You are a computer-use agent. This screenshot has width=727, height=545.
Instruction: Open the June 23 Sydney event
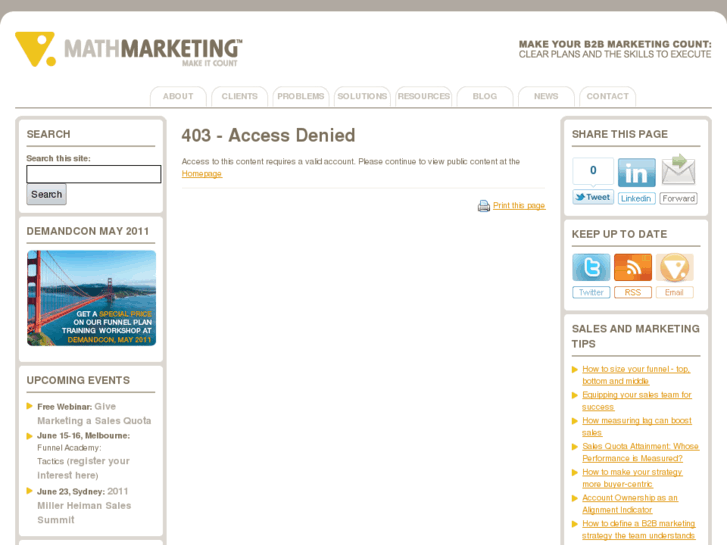tap(84, 506)
